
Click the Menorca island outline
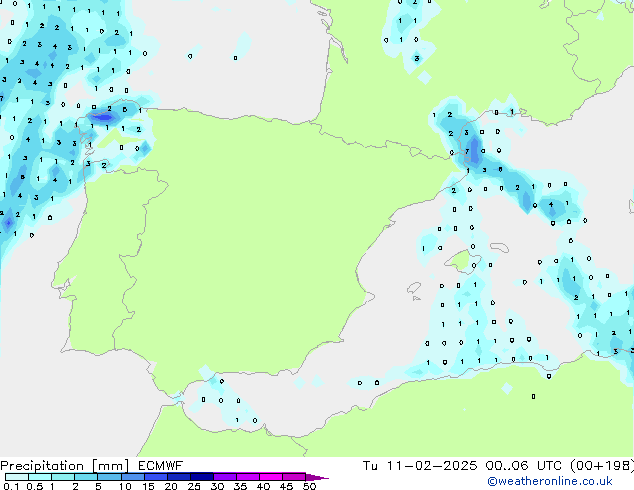coord(500,247)
